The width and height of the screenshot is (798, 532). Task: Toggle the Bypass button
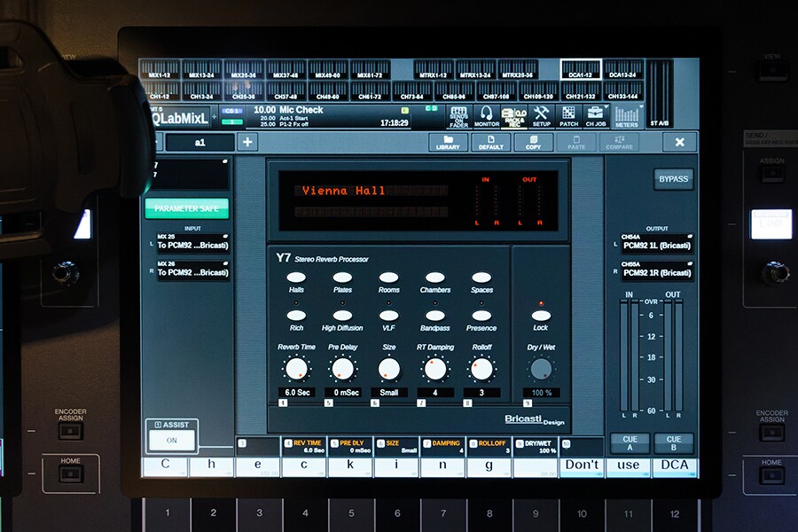coord(673,179)
